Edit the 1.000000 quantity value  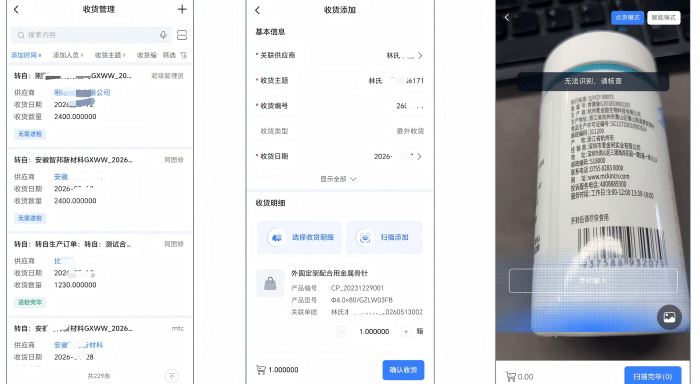click(x=374, y=331)
